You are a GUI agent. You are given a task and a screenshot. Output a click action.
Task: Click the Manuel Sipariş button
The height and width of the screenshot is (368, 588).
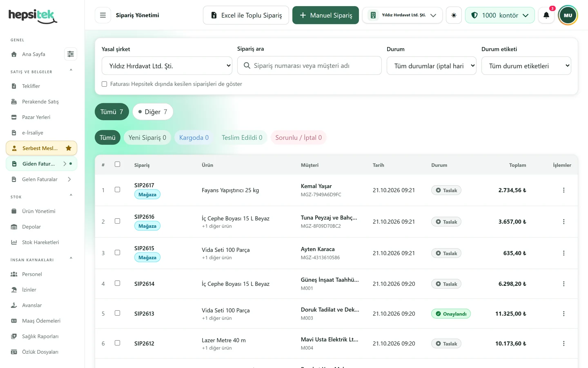coord(325,15)
